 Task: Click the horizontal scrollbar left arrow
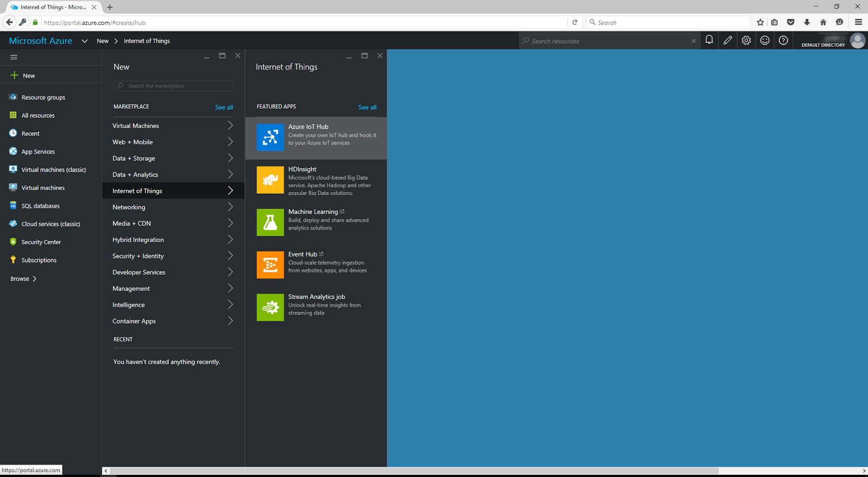(106, 470)
